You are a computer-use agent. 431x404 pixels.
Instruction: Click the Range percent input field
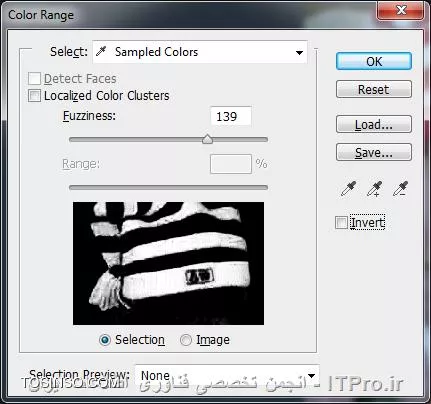231,164
